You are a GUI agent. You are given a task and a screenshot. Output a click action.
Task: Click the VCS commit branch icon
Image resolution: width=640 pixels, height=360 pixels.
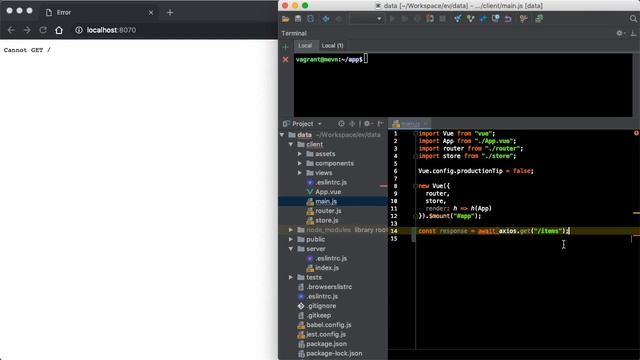click(x=470, y=19)
